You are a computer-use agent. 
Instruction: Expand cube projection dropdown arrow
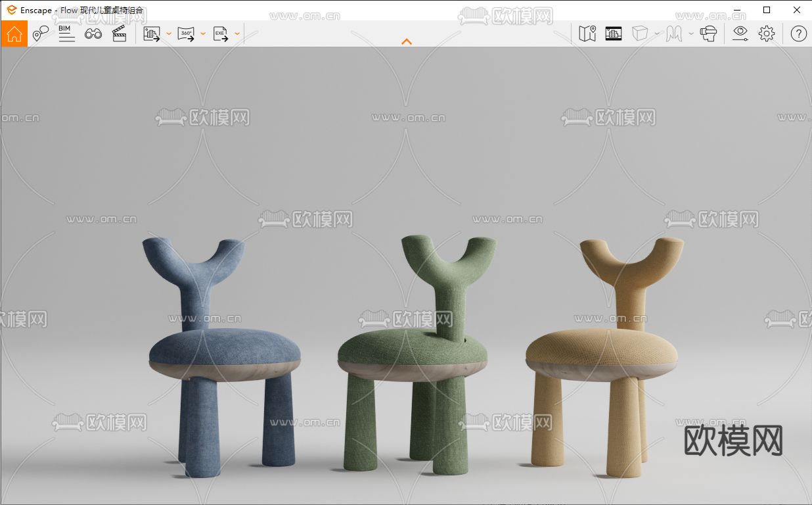tap(657, 34)
